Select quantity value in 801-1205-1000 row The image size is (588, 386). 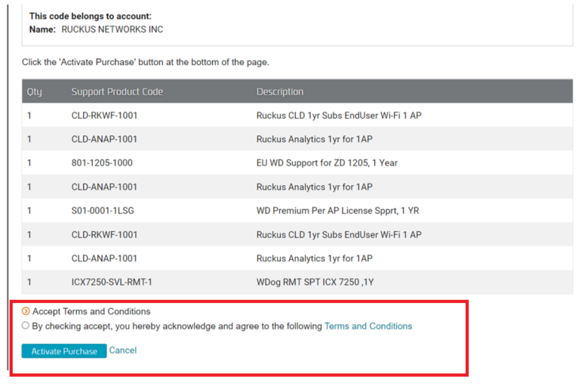point(29,163)
